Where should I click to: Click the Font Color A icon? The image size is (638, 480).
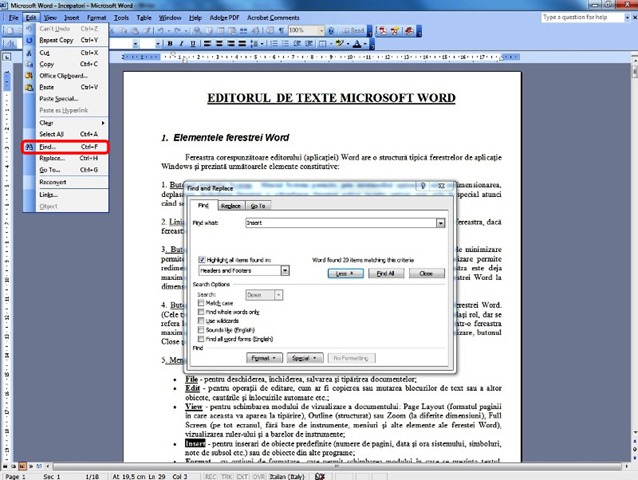[357, 44]
